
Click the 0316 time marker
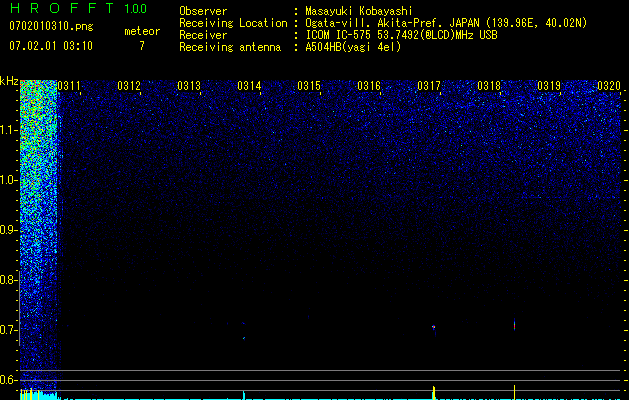369,86
